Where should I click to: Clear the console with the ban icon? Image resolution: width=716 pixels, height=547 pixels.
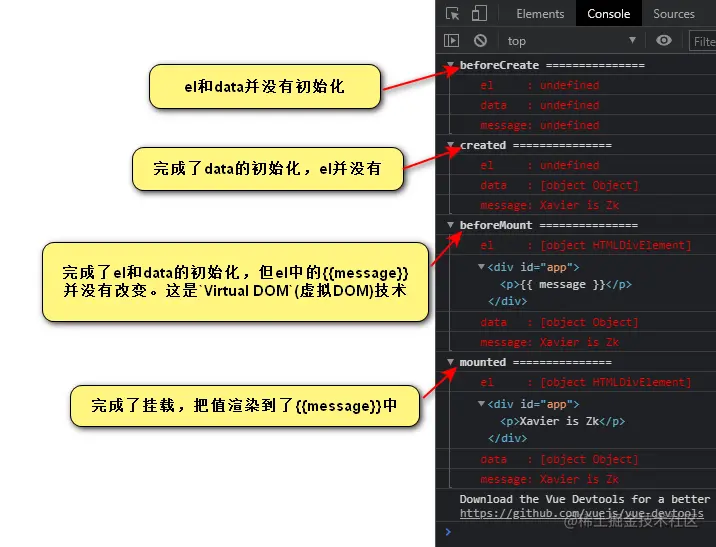point(480,41)
